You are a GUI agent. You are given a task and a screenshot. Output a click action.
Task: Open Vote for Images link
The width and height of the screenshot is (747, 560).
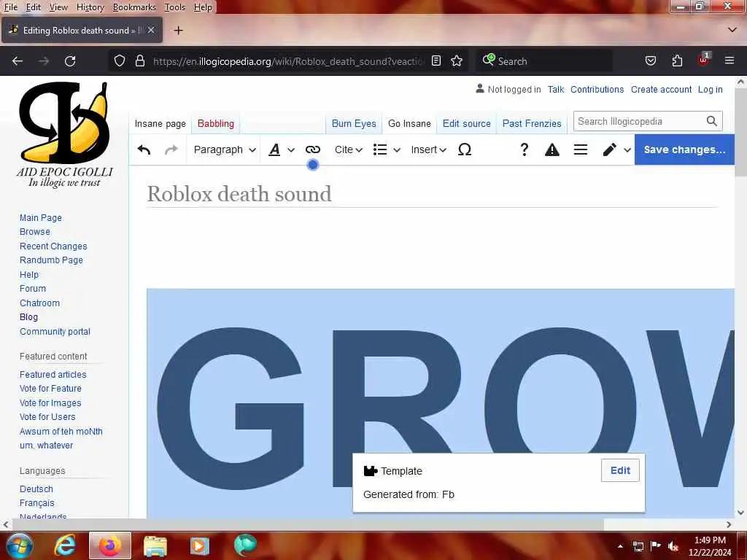click(x=50, y=402)
